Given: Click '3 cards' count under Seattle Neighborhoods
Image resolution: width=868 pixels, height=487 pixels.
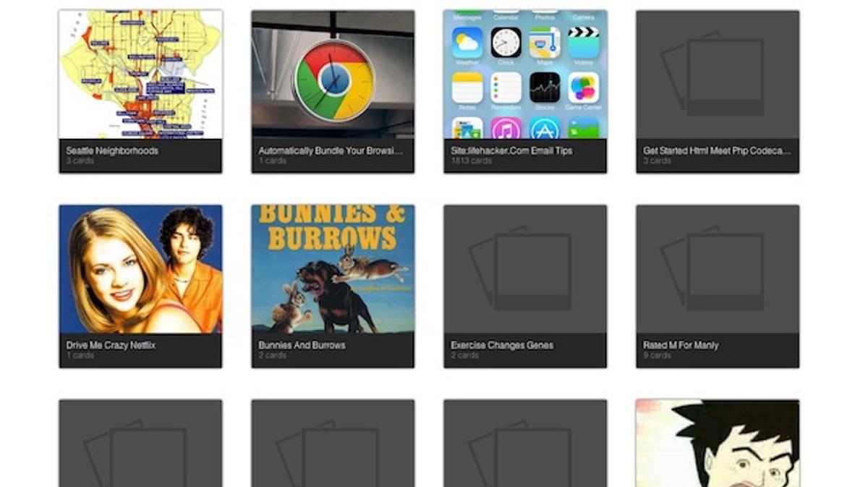Looking at the screenshot, I should pyautogui.click(x=80, y=161).
